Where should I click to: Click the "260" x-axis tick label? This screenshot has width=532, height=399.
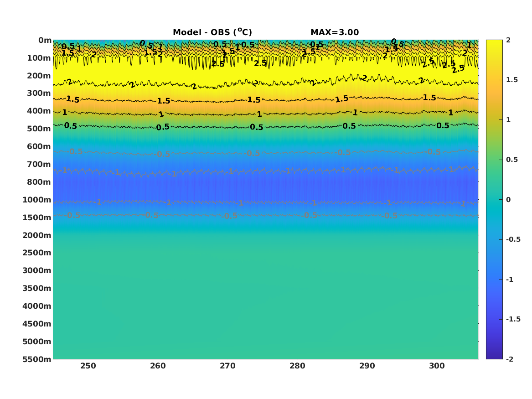pyautogui.click(x=158, y=366)
